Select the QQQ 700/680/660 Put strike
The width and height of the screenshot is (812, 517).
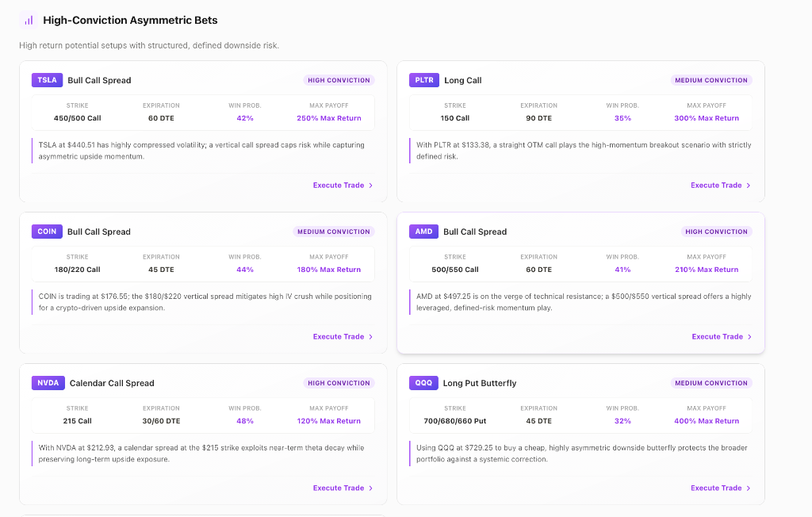click(455, 421)
